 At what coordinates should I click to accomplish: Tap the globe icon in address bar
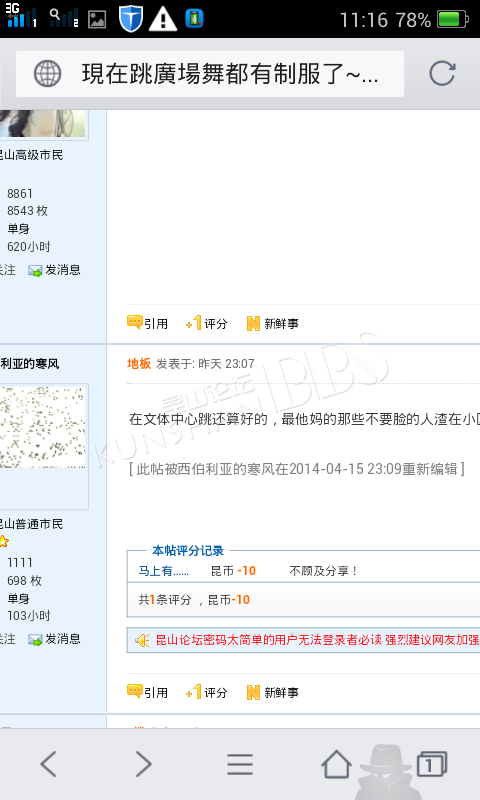tap(47, 74)
